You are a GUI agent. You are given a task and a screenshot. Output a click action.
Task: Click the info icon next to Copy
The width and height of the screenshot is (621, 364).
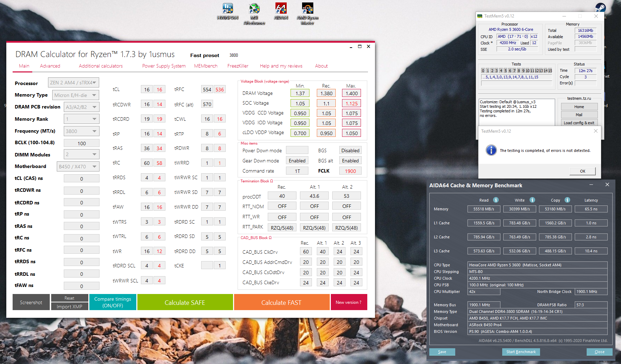(567, 200)
